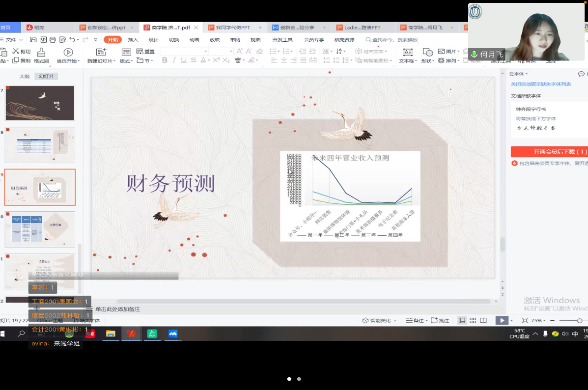This screenshot has width=588, height=390.
Task: Click the Format Painter (格式刷) icon
Action: [x=41, y=55]
